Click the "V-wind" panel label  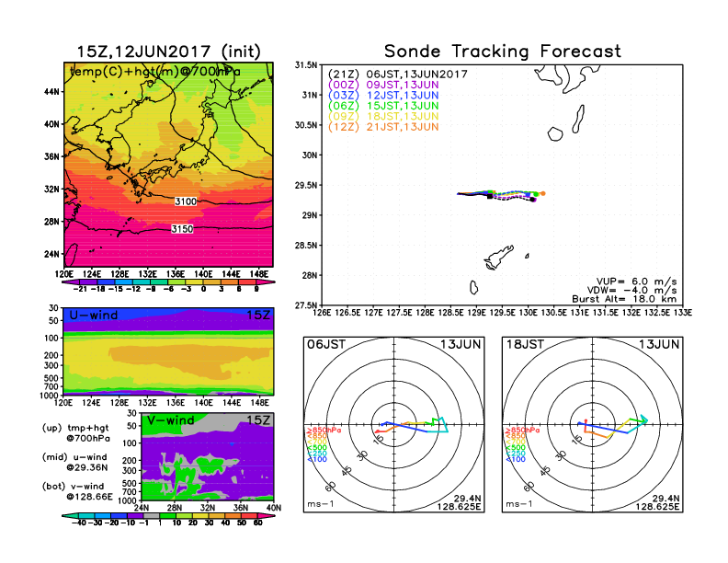point(170,420)
